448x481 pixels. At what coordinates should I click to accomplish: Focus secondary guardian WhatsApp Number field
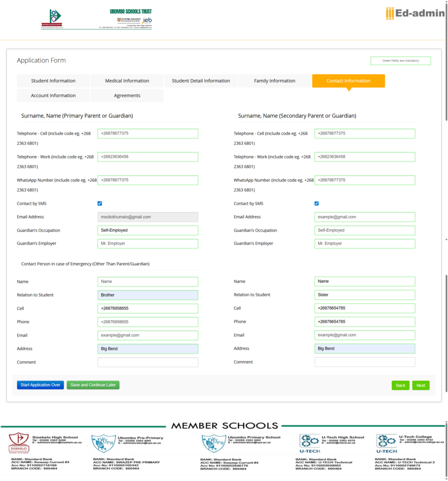[364, 180]
